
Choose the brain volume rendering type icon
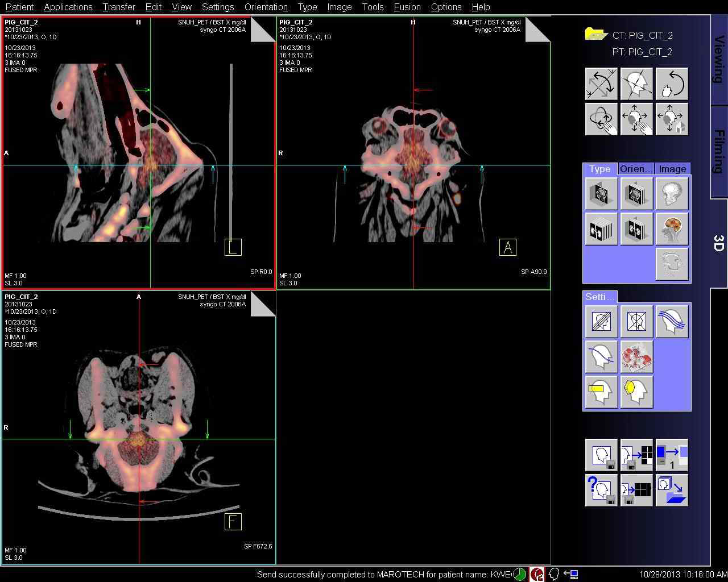(x=672, y=229)
